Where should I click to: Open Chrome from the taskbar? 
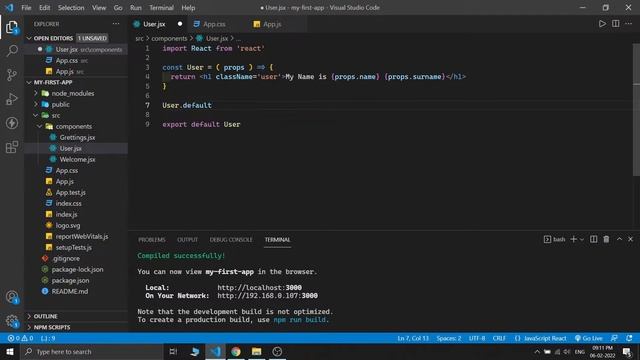pyautogui.click(x=236, y=351)
